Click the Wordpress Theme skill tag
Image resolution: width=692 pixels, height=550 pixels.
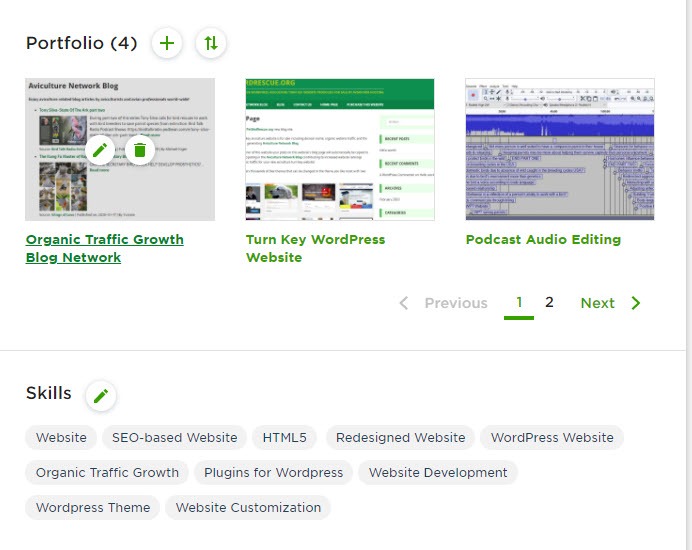pos(93,508)
